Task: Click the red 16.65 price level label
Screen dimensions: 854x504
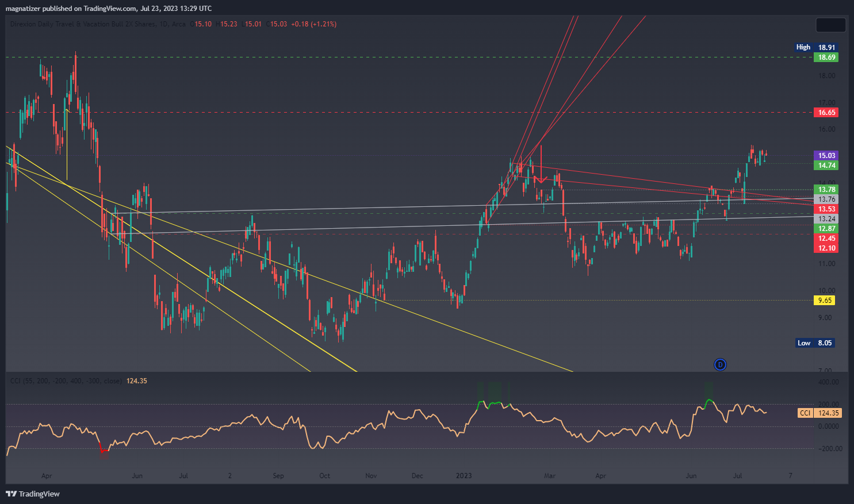Action: point(826,113)
